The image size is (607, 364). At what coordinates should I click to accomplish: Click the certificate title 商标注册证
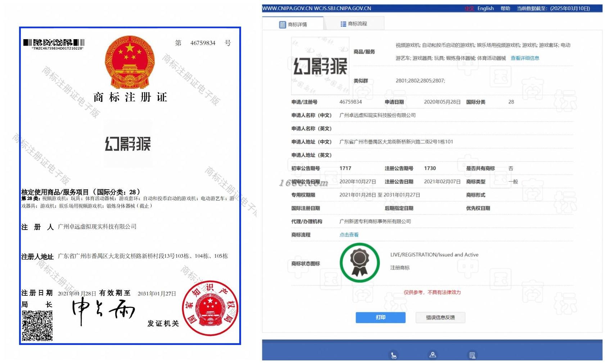coord(130,97)
